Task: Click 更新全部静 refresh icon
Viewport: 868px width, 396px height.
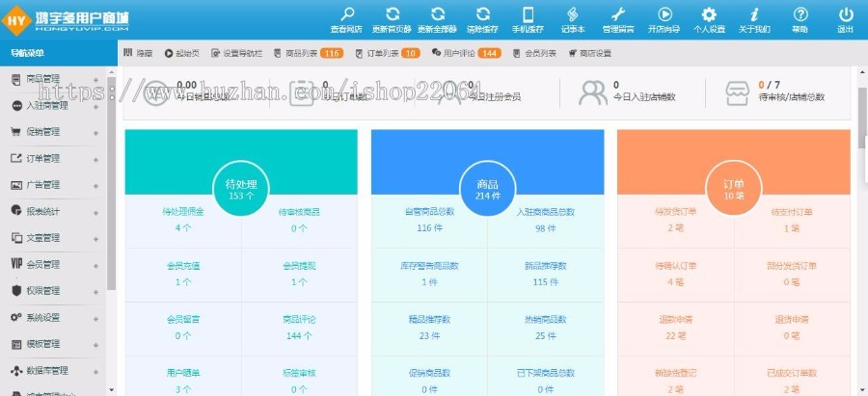Action: tap(437, 14)
